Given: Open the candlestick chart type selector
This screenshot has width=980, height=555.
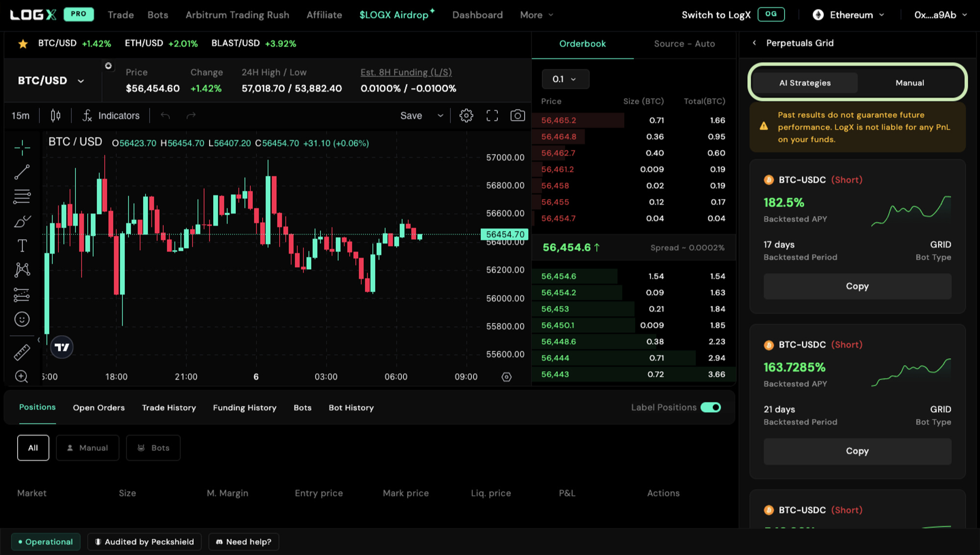Looking at the screenshot, I should 56,116.
